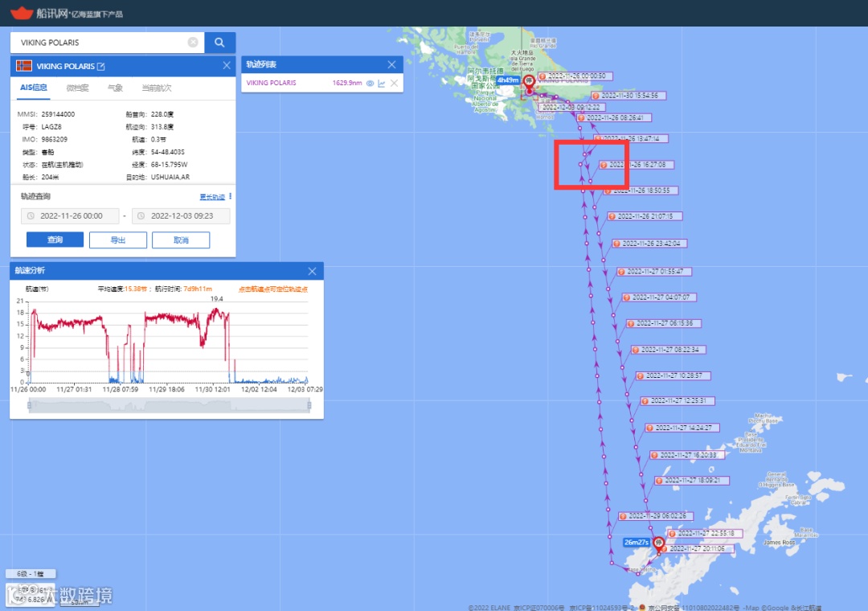868x611 pixels.
Task: Open start date picker 2022-11-26 00:00
Action: point(70,216)
